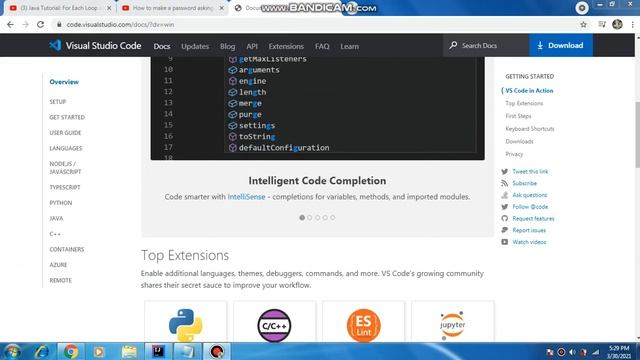Click the code completion screenshot image
Screen dimensions: 640x360
click(x=318, y=108)
